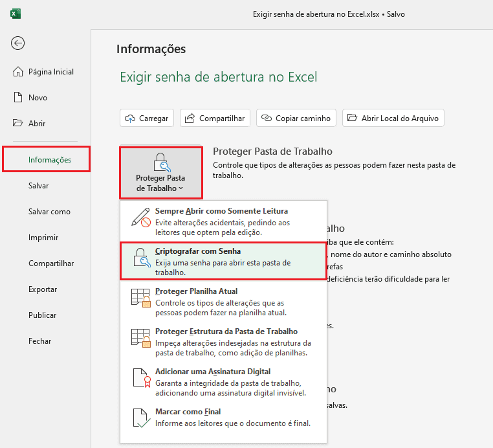
Task: Expand the Proteger Pasta de Trabalho dropdown
Action: click(161, 173)
